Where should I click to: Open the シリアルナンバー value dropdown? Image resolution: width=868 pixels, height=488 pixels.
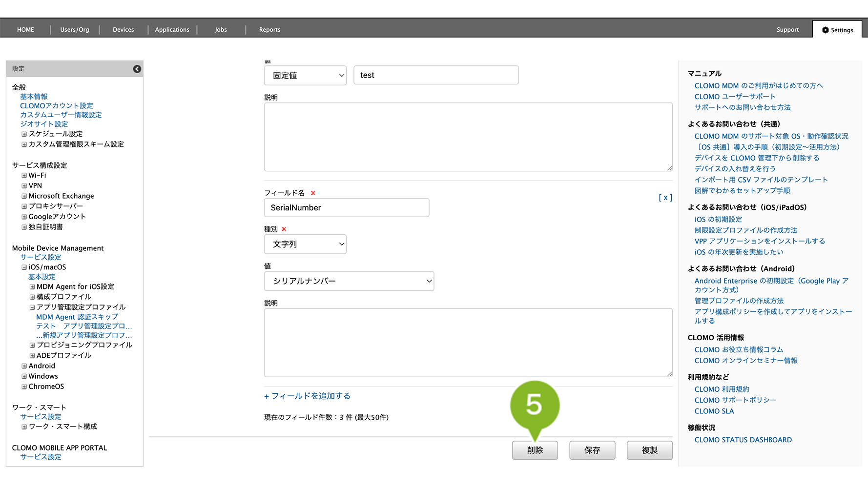[349, 281]
